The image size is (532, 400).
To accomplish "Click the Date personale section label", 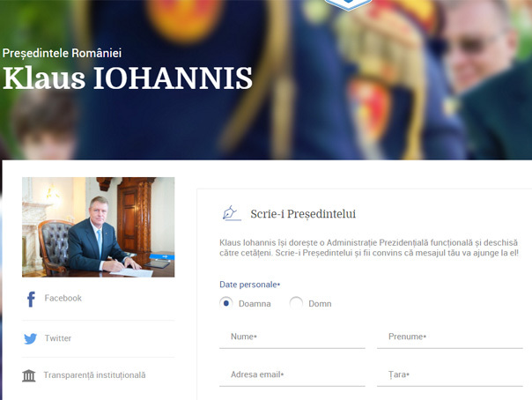I will point(250,285).
